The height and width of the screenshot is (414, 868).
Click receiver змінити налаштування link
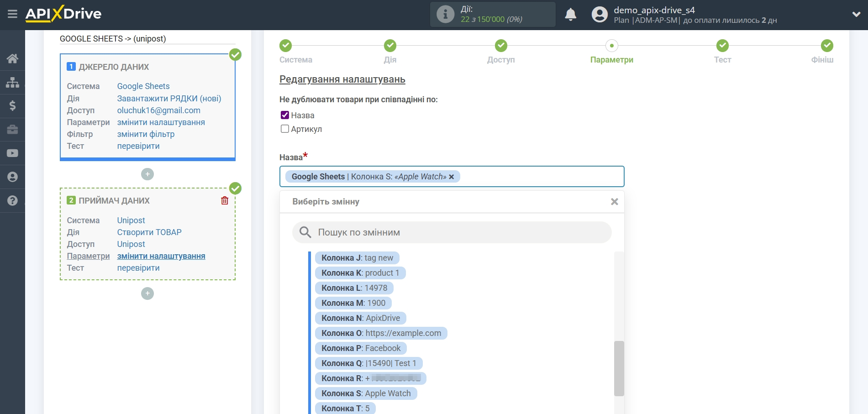pyautogui.click(x=161, y=256)
